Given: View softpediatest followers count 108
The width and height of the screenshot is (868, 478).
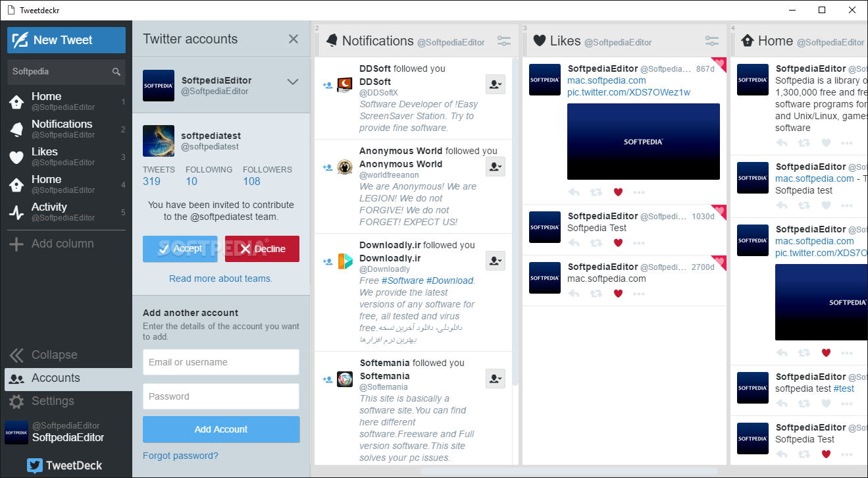Looking at the screenshot, I should [x=267, y=176].
